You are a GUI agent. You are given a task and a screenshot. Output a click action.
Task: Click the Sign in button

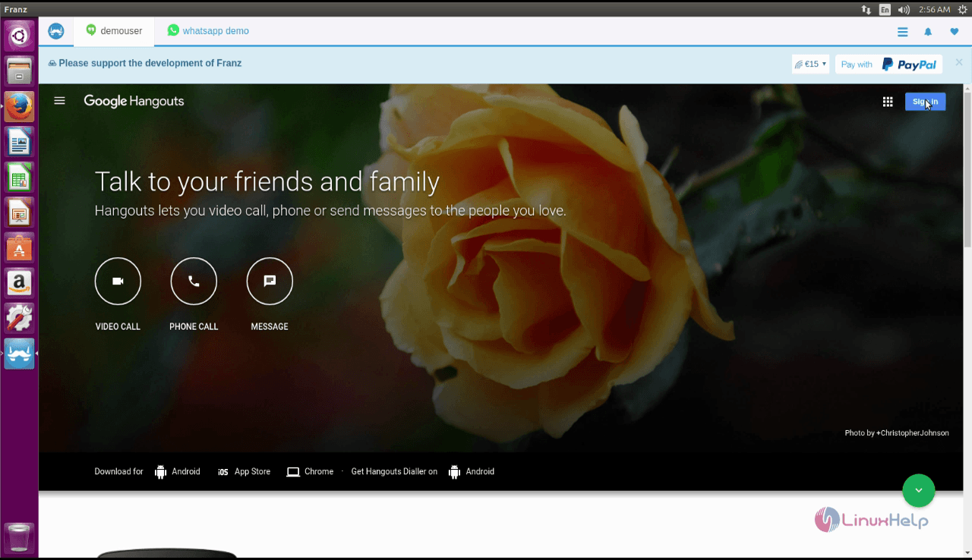(x=925, y=102)
